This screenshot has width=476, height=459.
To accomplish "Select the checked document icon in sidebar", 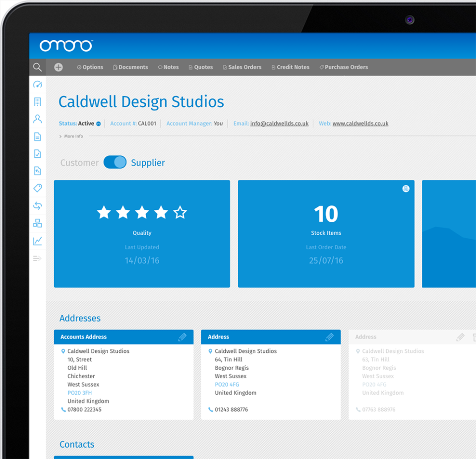I will [37, 153].
